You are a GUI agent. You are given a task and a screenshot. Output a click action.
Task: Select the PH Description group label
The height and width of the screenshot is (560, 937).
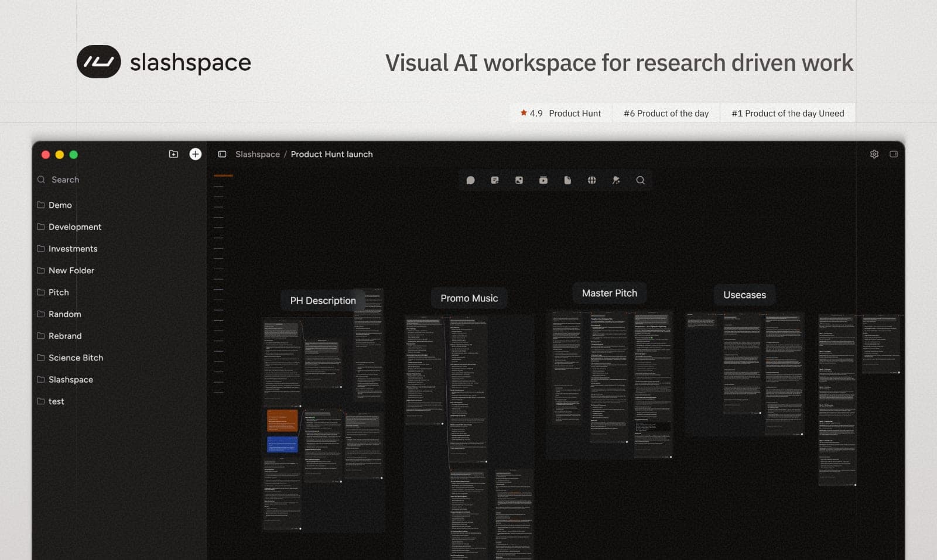point(323,301)
